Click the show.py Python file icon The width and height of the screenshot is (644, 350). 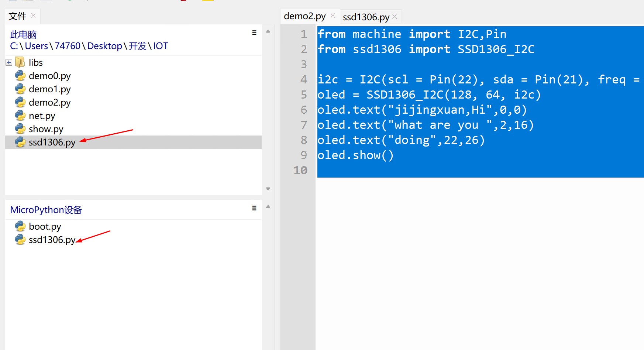click(x=20, y=129)
